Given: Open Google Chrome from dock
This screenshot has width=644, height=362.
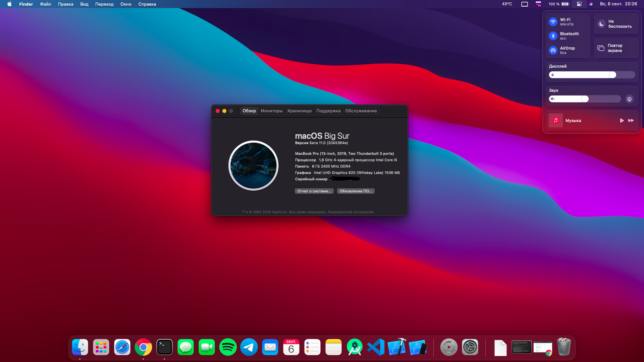Looking at the screenshot, I should pyautogui.click(x=143, y=347).
